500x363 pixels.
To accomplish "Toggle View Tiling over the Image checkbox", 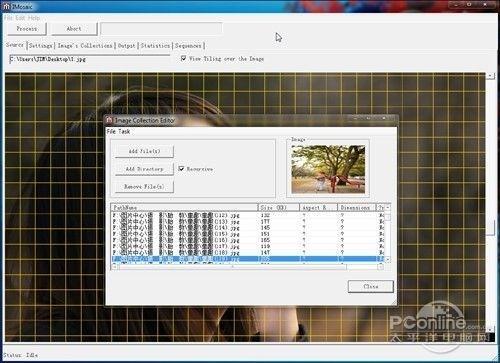I will pyautogui.click(x=183, y=58).
